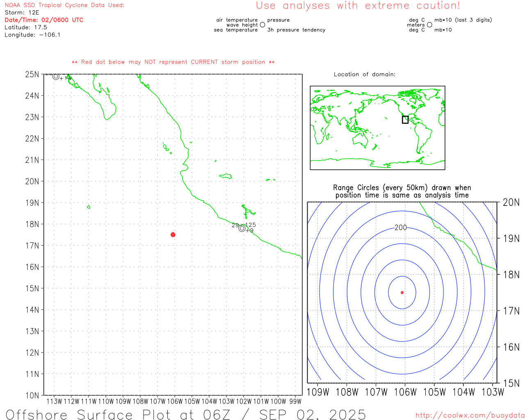
Task: Select the buoy station marker at 25N 113W
Action: pos(56,76)
